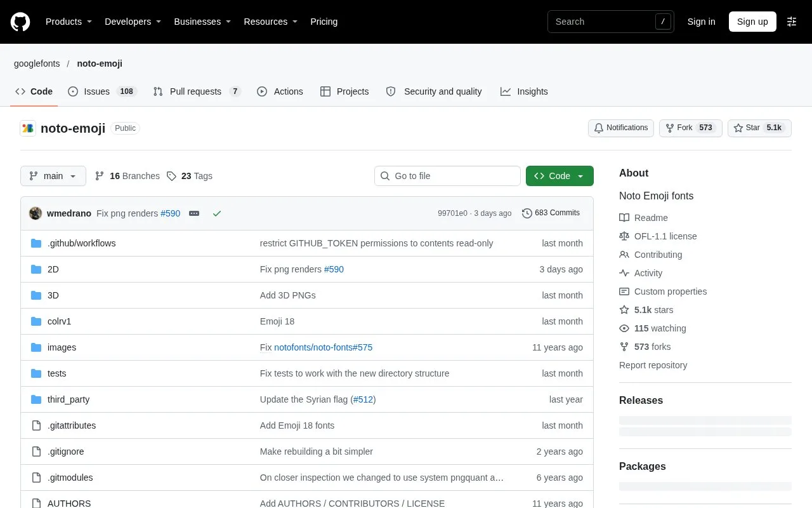Screen dimensions: 812x508
Task: Open the googlefonts owner link
Action: [x=37, y=63]
